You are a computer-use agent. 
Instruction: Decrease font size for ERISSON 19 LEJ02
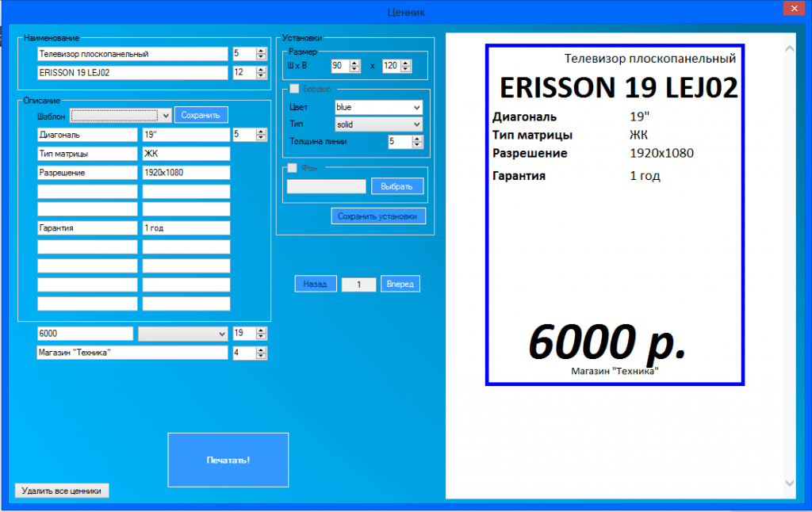[261, 75]
